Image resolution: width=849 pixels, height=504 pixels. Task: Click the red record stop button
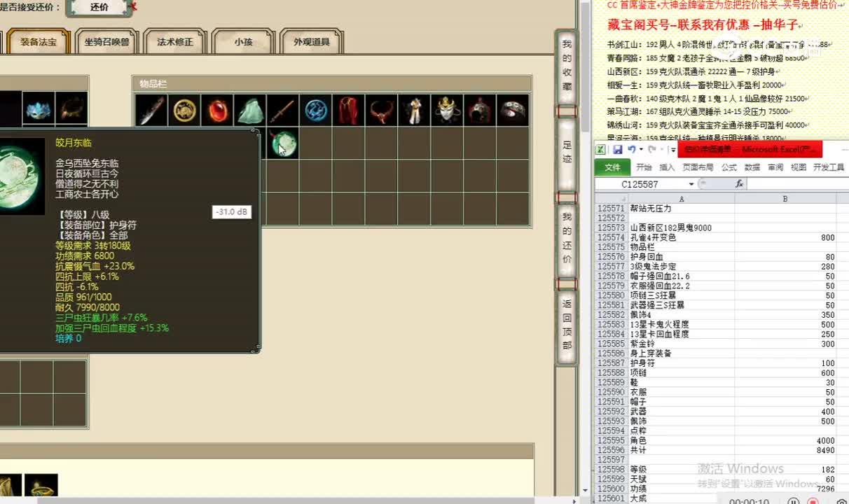(x=813, y=500)
